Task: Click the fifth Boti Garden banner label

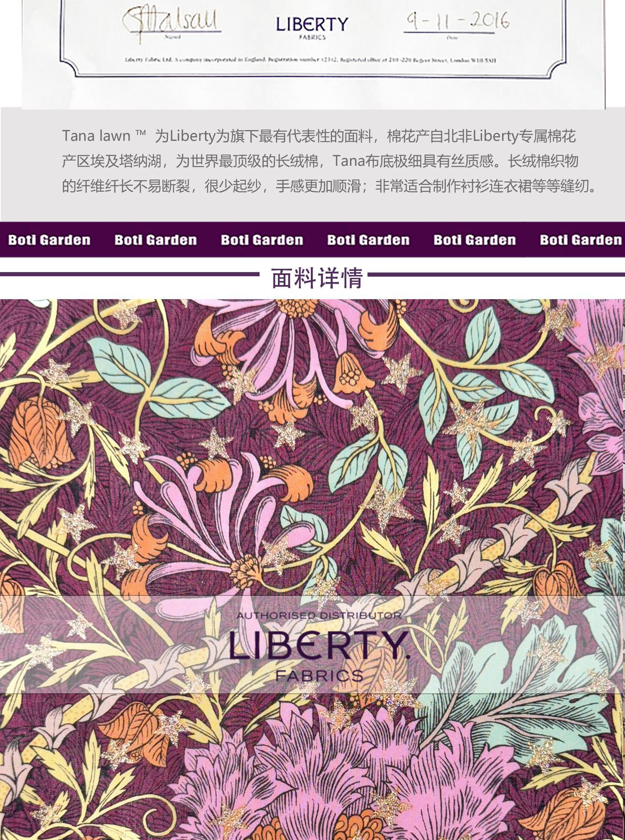Action: [x=475, y=240]
